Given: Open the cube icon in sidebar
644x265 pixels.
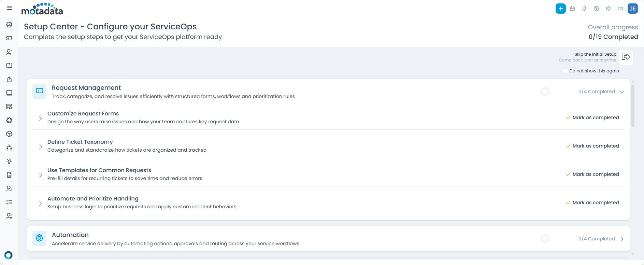Looking at the screenshot, I should (x=9, y=134).
